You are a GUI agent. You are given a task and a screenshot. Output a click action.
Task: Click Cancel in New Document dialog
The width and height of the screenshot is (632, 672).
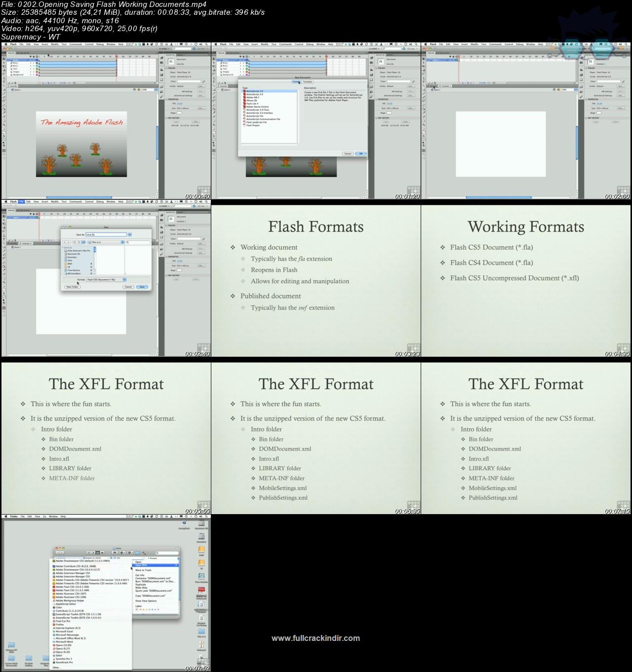coord(348,153)
